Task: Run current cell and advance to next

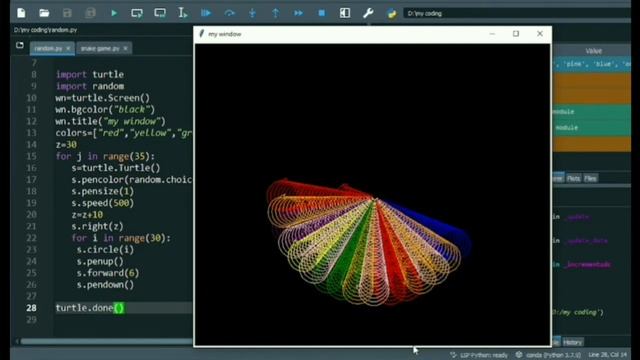Action: click(160, 13)
